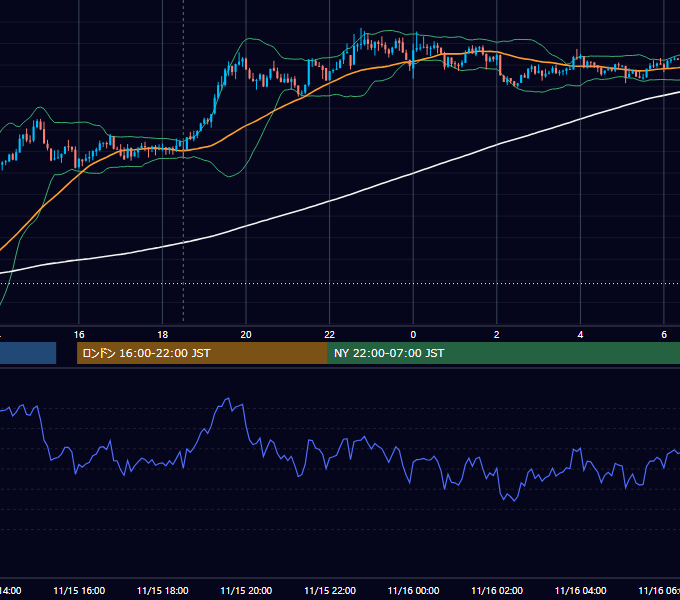The image size is (680, 600).
Task: Click the ロンドン 16:00-22:00 JST session bar
Action: tap(202, 353)
